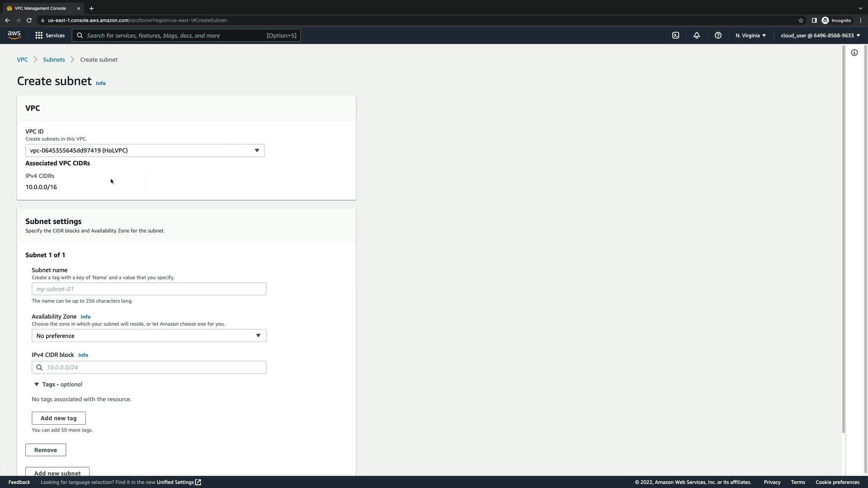The image size is (868, 488).
Task: Click the IPv4 CIDR block input
Action: [154, 367]
